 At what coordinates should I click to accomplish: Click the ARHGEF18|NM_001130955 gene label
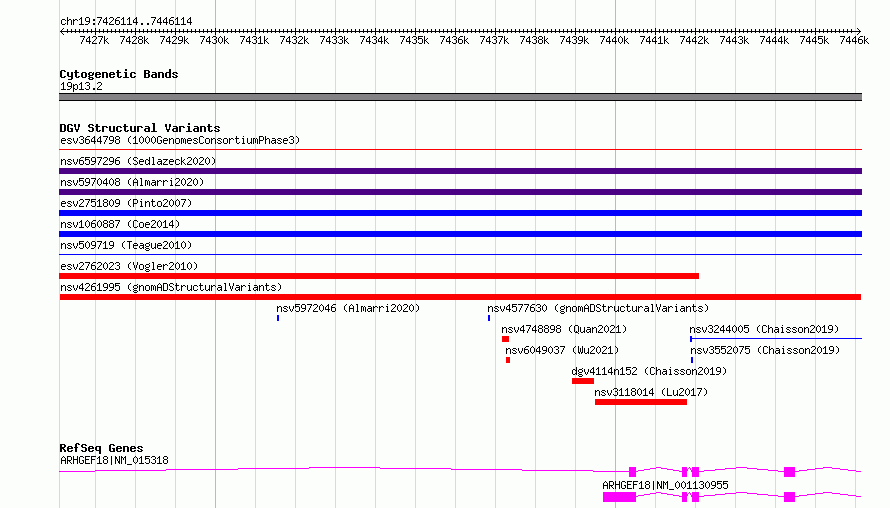(665, 485)
